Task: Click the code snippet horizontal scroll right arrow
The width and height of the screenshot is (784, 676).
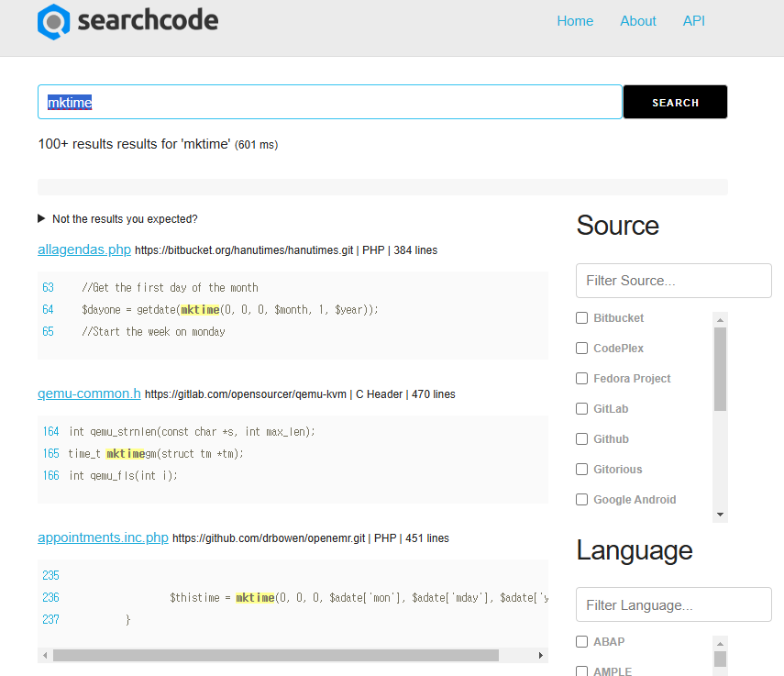Action: (540, 655)
